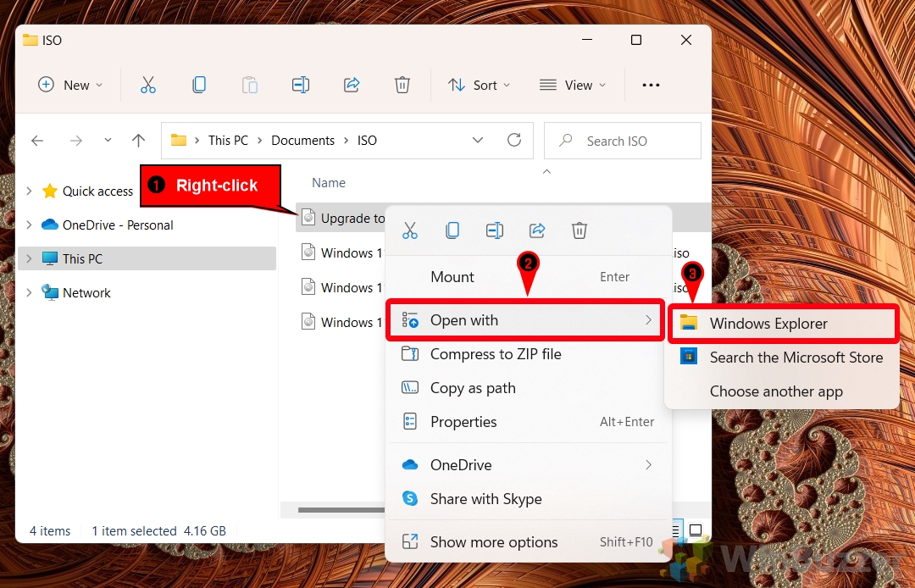Viewport: 915px width, 588px height.
Task: Select OneDrive - Personal in sidebar
Action: point(118,225)
